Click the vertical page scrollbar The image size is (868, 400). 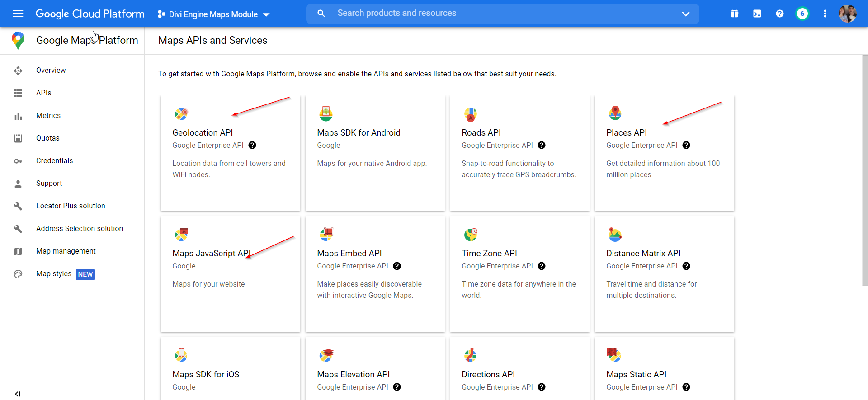click(x=864, y=172)
